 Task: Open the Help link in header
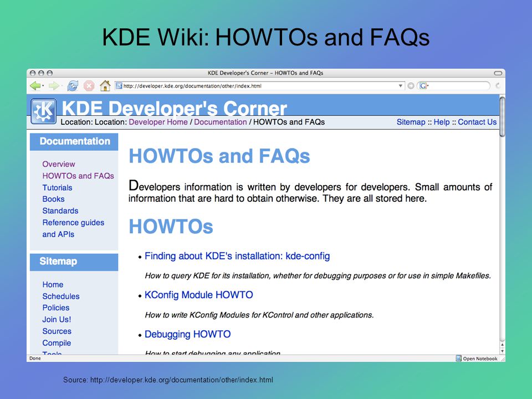click(x=442, y=122)
